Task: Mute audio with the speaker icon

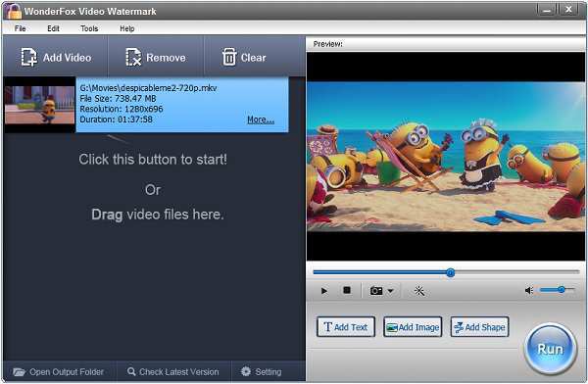Action: tap(529, 290)
